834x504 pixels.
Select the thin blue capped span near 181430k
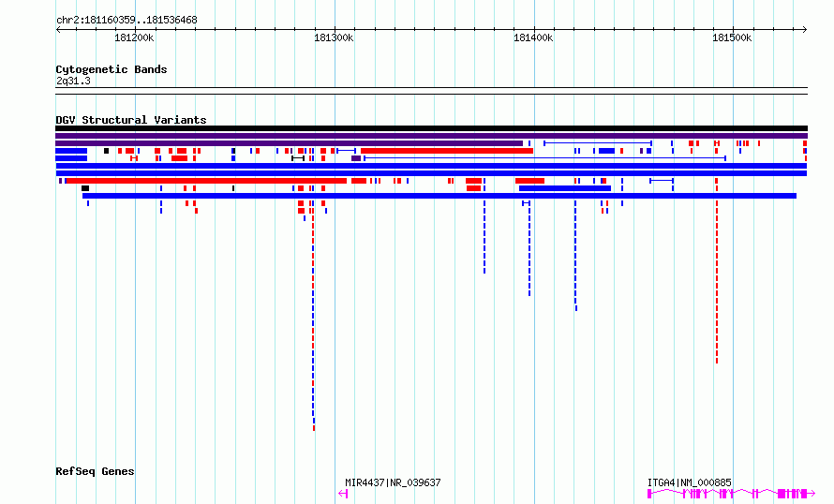[x=598, y=143]
